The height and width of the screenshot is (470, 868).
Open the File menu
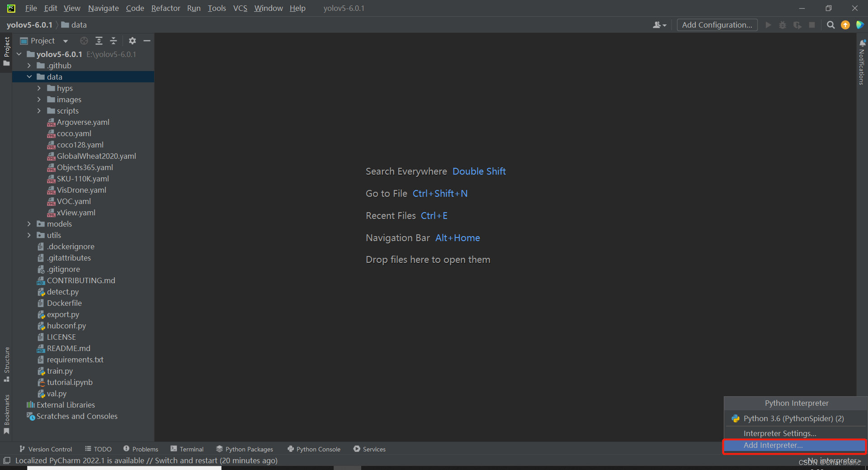pyautogui.click(x=31, y=8)
